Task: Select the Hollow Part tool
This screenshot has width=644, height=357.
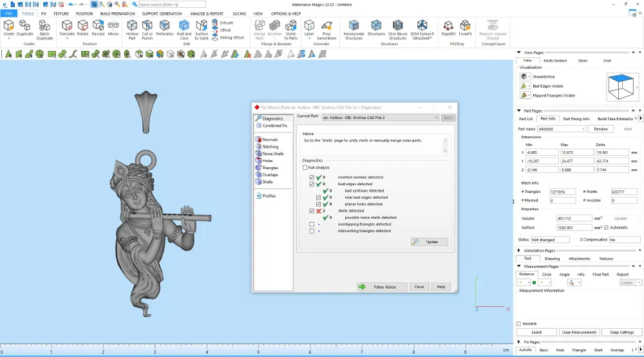Action: click(132, 30)
